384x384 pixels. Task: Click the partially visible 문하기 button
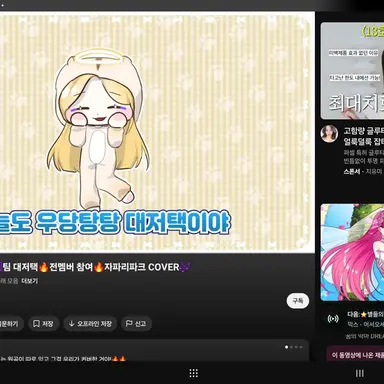(11, 324)
